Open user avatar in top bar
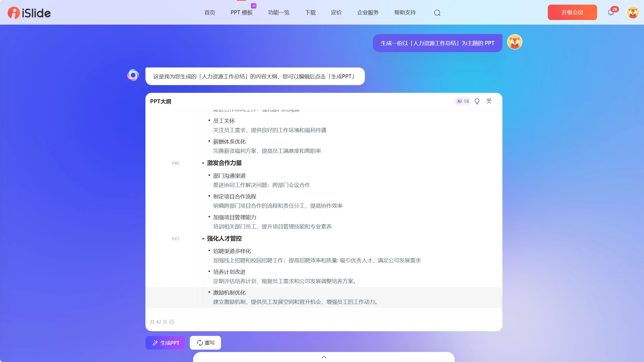644x362 pixels. click(x=632, y=13)
